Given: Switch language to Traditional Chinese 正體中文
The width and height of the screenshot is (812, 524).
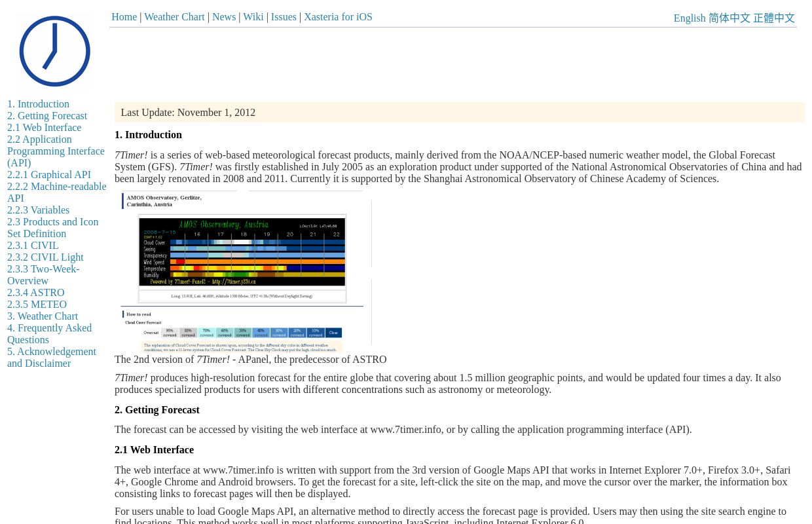Looking at the screenshot, I should 774,18.
